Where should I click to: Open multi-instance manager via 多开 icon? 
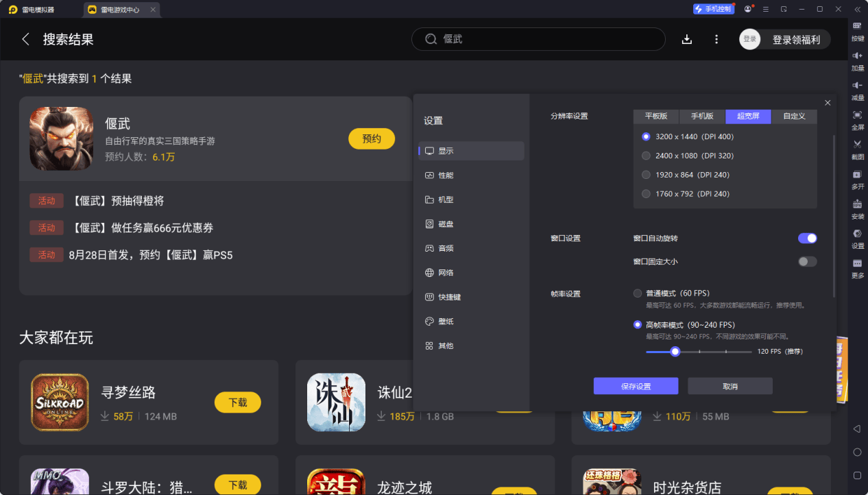click(x=857, y=179)
